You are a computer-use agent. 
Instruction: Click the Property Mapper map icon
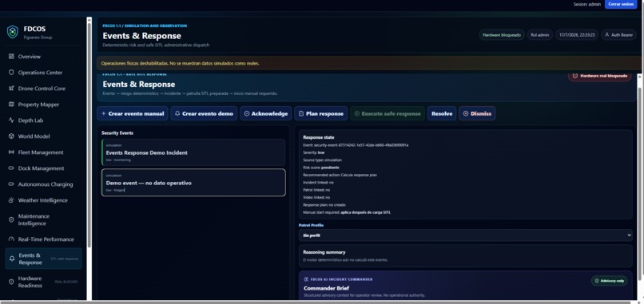[11, 105]
